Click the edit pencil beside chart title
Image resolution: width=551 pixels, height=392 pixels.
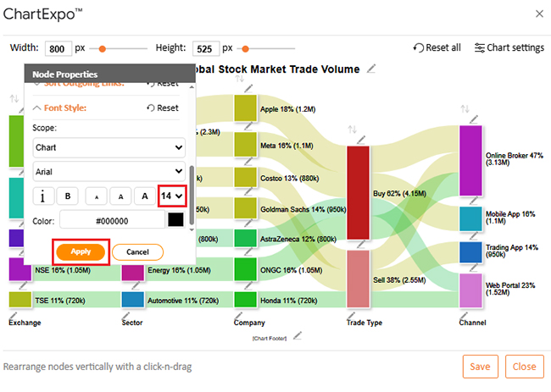[370, 69]
